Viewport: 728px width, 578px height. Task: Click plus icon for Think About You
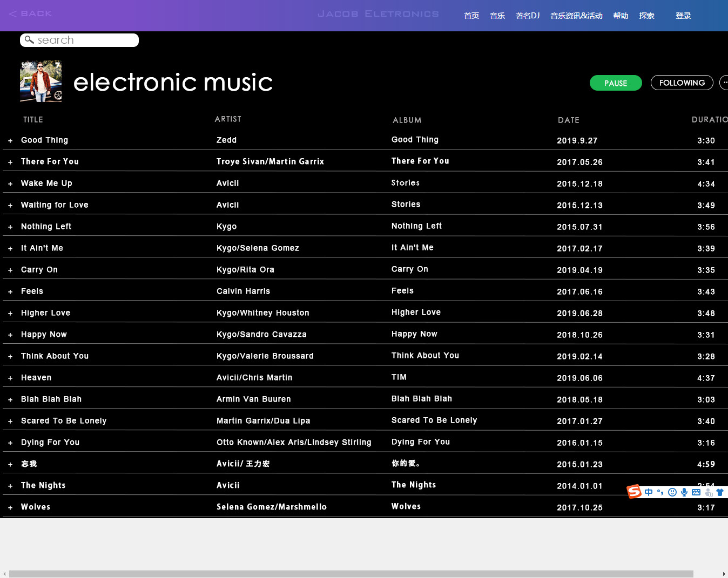pos(10,357)
